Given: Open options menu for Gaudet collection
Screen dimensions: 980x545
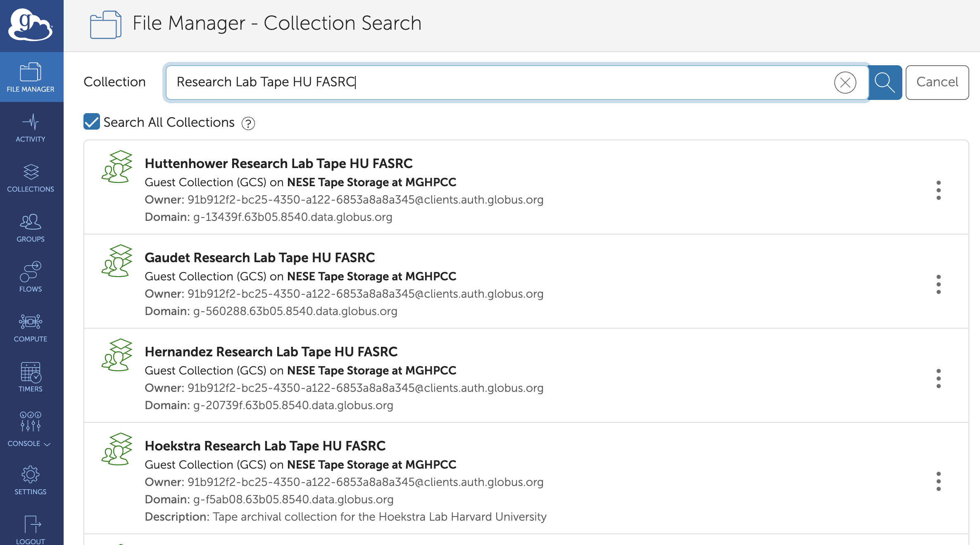Looking at the screenshot, I should point(938,284).
